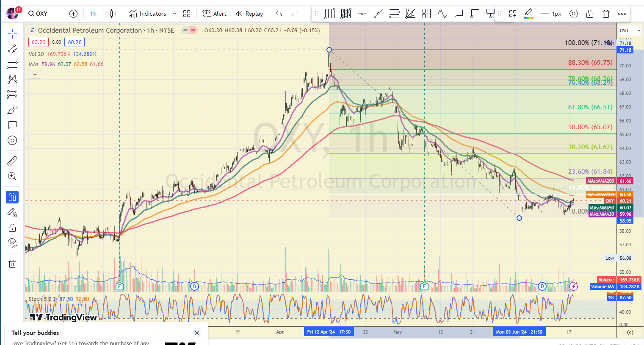Open more options three-dot menu
Viewport: 644px width, 345px height.
point(622,14)
